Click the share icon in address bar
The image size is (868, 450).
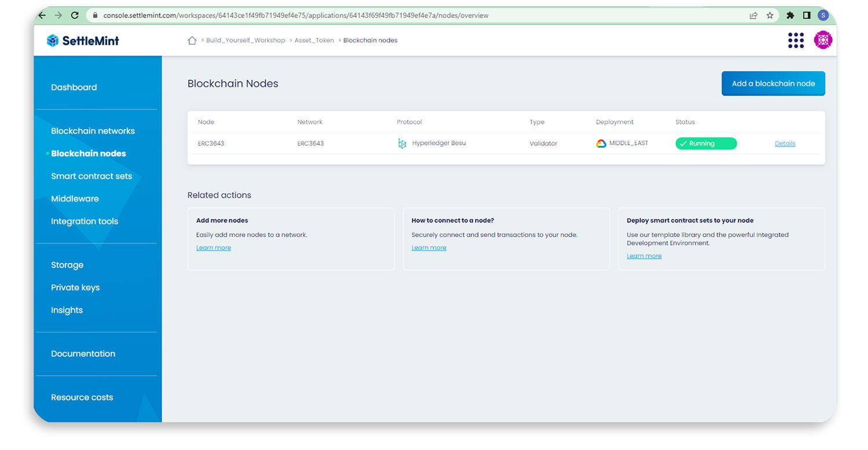[x=753, y=16]
